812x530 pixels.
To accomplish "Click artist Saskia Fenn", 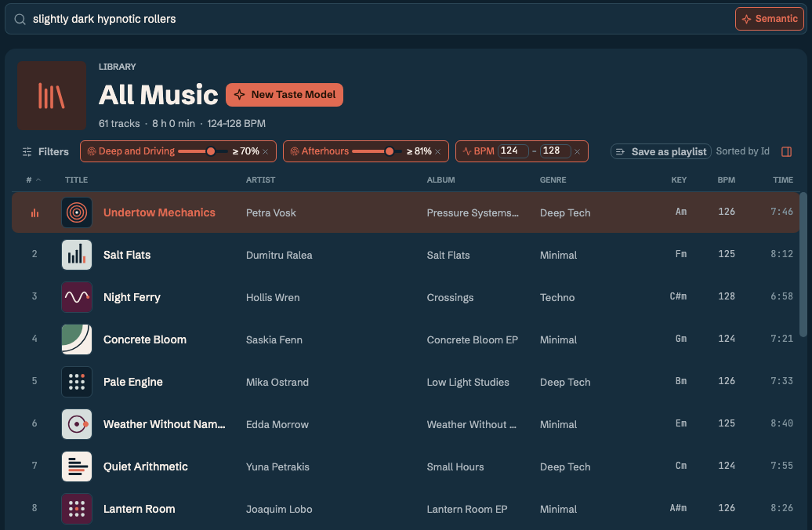I will 274,339.
